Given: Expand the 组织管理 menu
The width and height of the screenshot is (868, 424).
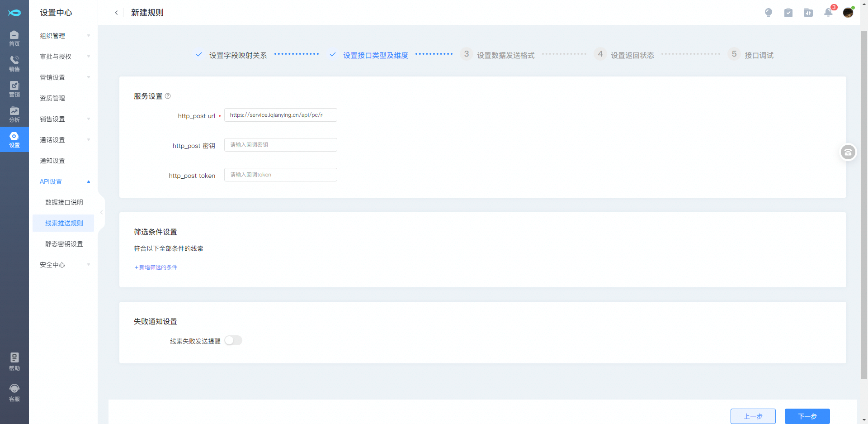Looking at the screenshot, I should click(64, 36).
